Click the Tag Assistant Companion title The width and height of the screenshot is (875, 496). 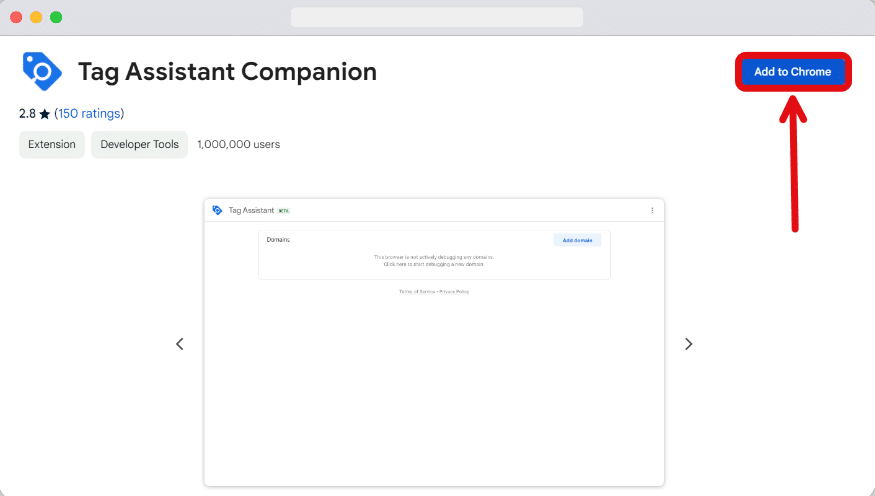tap(227, 72)
